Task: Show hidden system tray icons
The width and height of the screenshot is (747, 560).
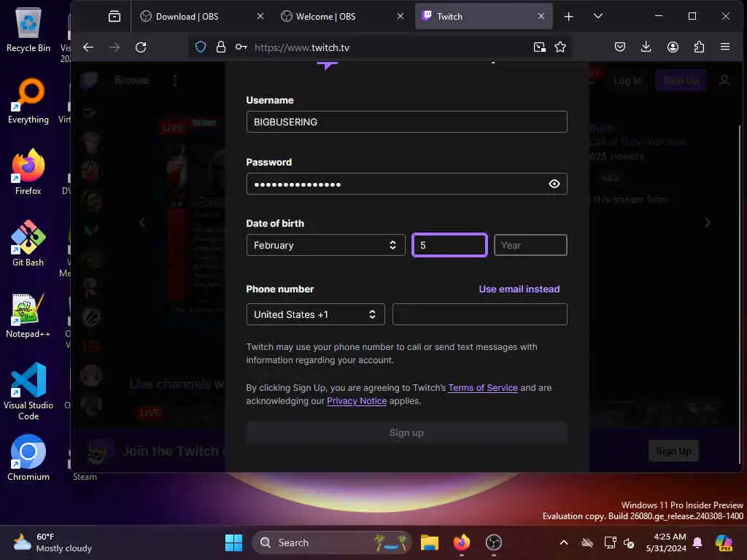Action: point(564,542)
